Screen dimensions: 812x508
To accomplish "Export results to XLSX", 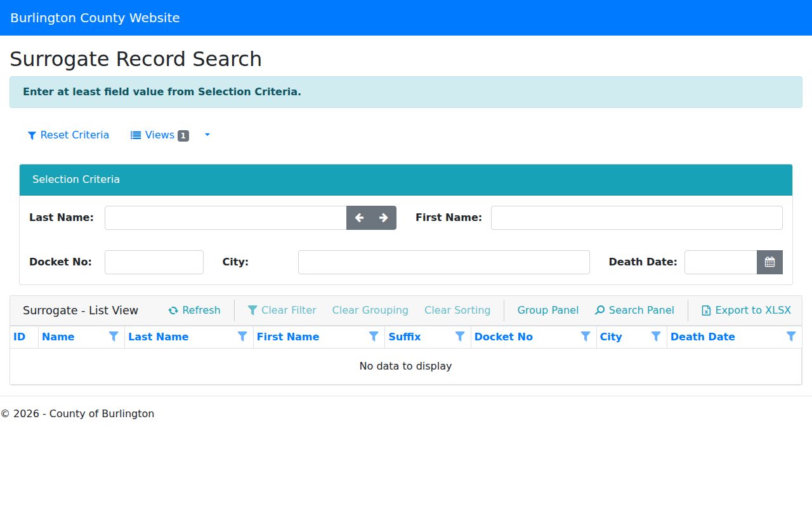I will (x=746, y=311).
